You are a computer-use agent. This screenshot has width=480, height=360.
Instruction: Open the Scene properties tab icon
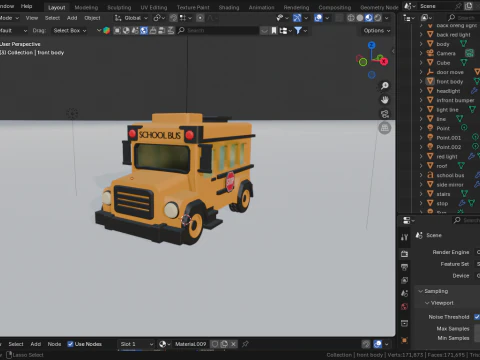tap(404, 293)
